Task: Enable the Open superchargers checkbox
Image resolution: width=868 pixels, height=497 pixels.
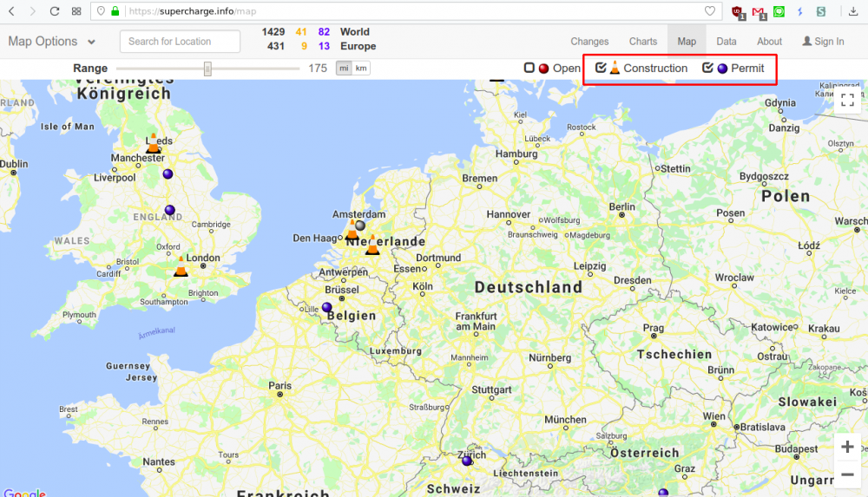Action: coord(529,68)
